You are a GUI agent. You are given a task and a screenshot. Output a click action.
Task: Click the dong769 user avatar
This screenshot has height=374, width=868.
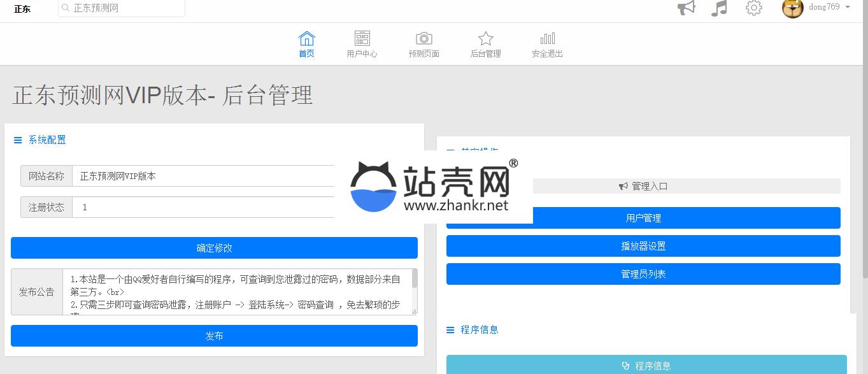[792, 8]
